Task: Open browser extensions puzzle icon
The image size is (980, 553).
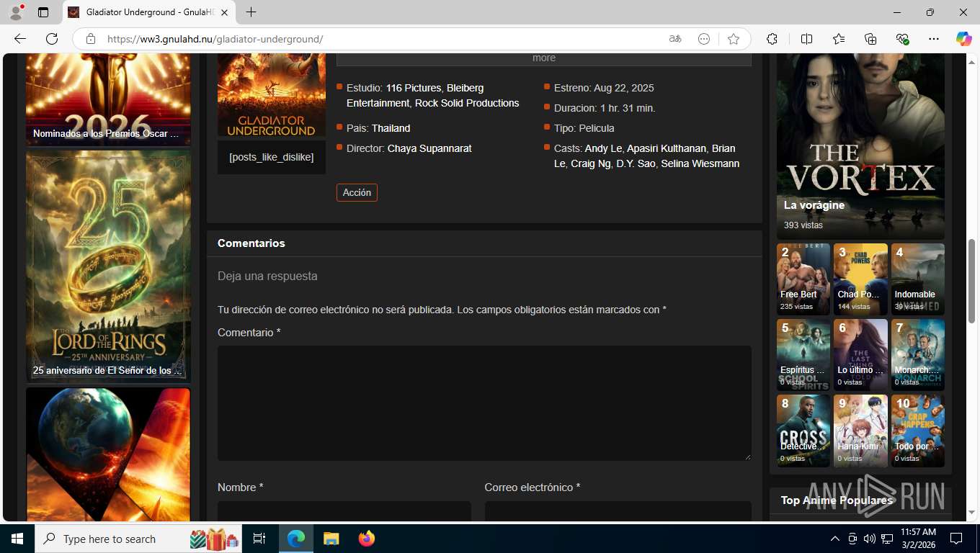Action: click(772, 39)
